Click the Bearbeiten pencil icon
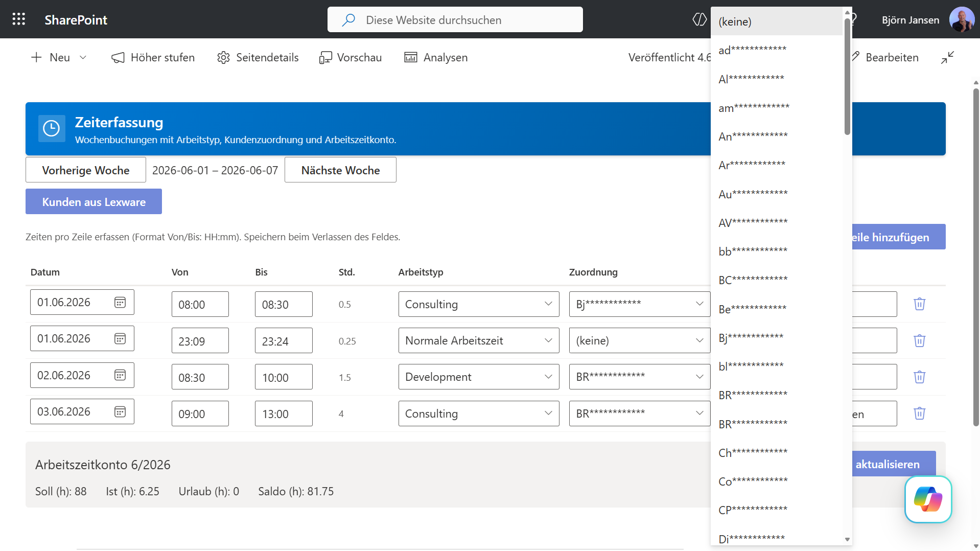This screenshot has width=980, height=551. [x=856, y=56]
